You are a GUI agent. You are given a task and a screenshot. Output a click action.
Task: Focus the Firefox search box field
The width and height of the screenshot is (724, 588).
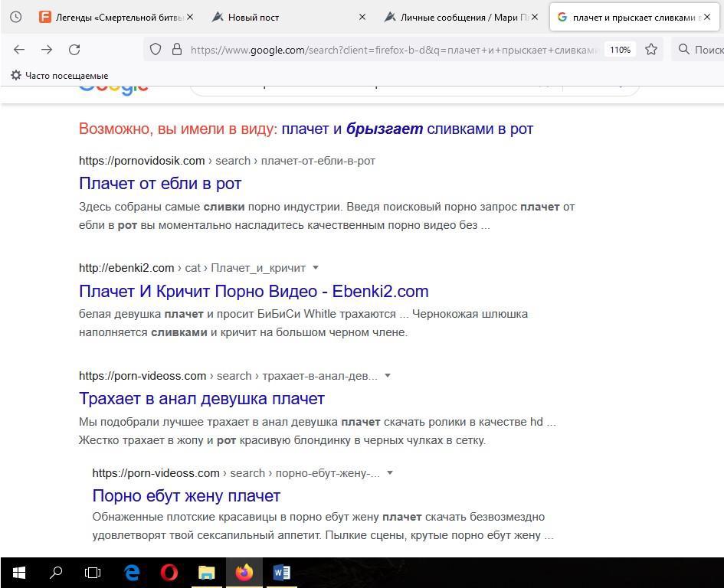coord(698,50)
